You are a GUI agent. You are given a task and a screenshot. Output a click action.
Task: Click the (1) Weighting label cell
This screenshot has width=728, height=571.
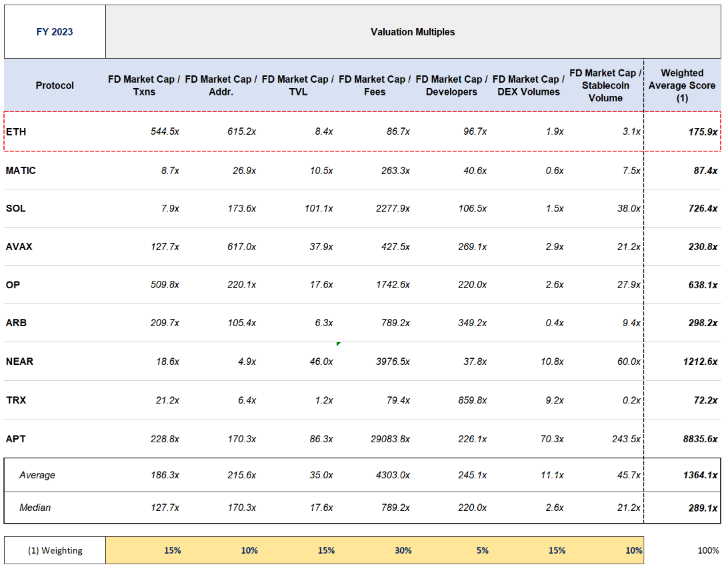click(55, 550)
